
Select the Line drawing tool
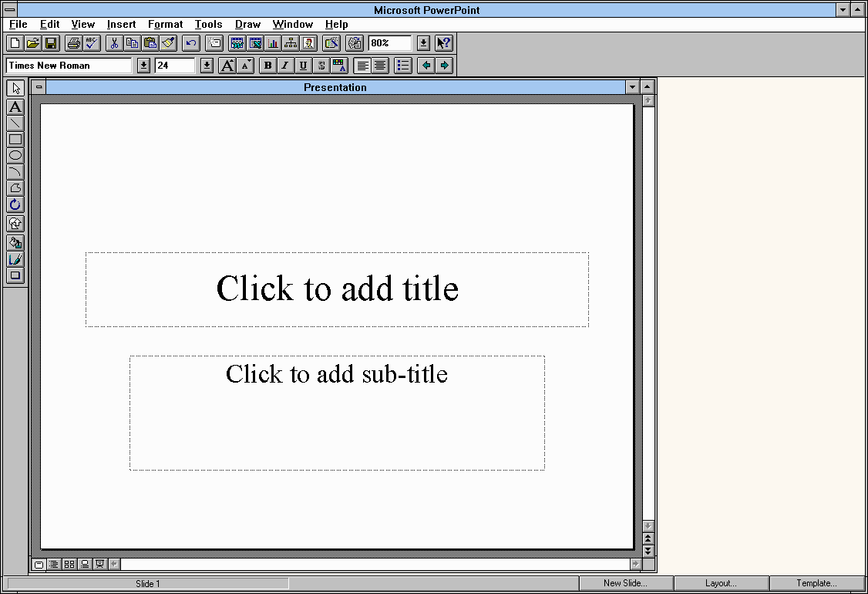tap(15, 123)
